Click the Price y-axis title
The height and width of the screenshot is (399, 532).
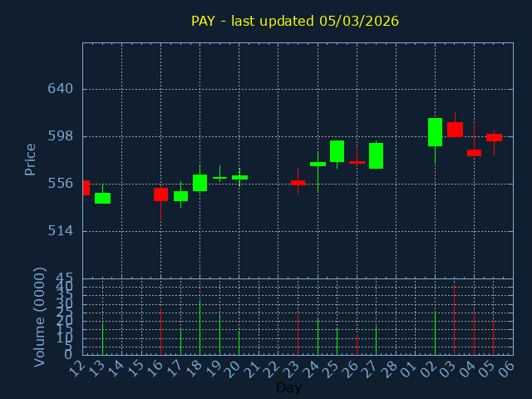(31, 160)
